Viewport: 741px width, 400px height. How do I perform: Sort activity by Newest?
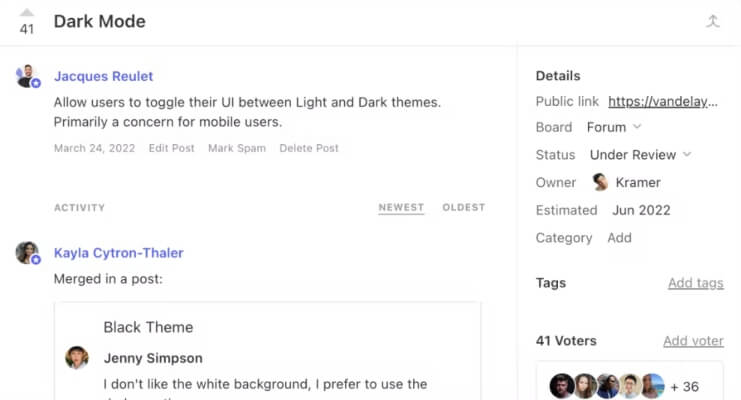pos(401,208)
